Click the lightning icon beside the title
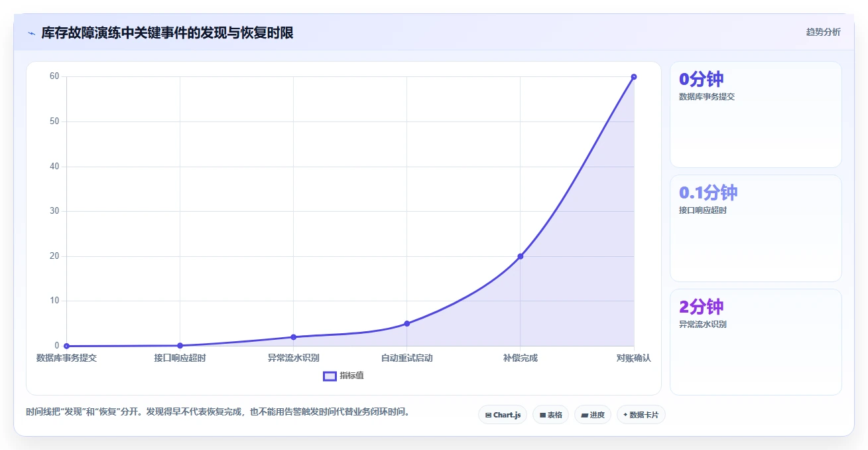 (x=31, y=33)
